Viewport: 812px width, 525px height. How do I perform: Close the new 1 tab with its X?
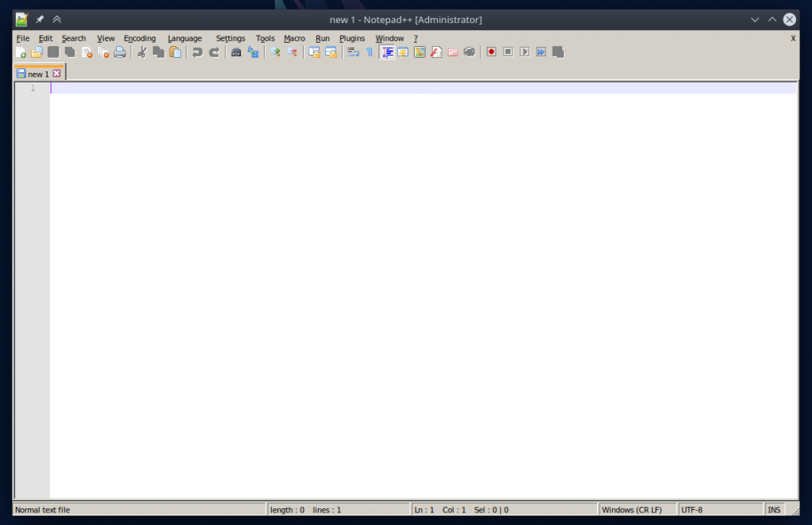click(57, 74)
